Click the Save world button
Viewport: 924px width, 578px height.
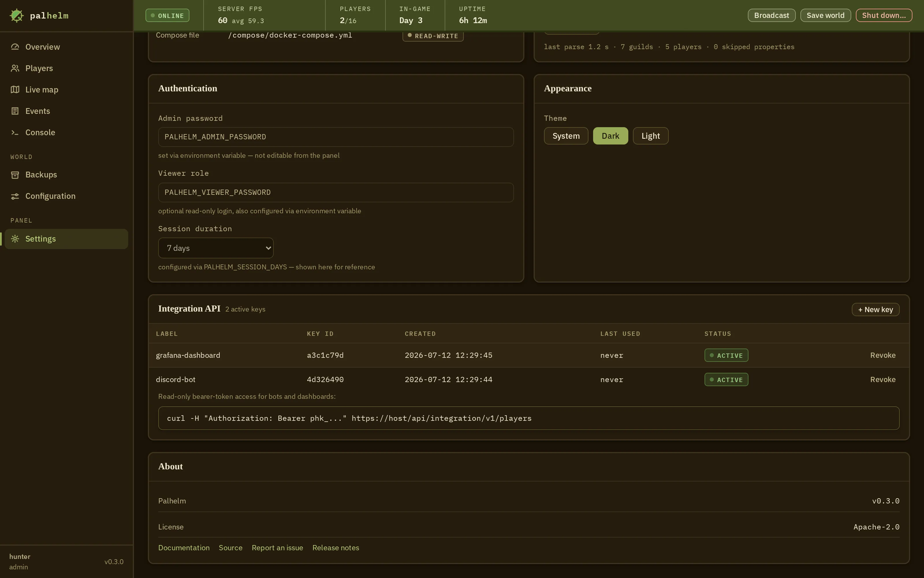825,15
